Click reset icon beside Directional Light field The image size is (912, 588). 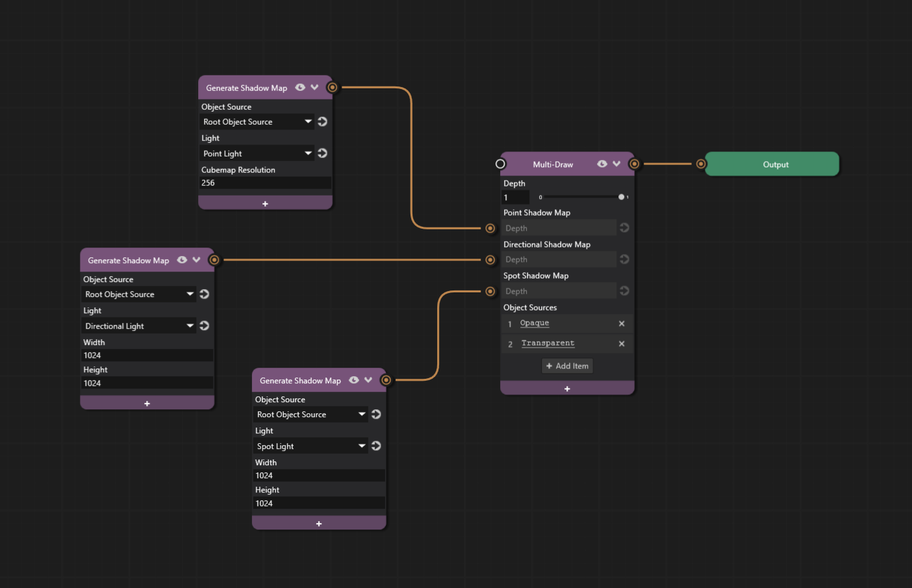click(x=204, y=326)
